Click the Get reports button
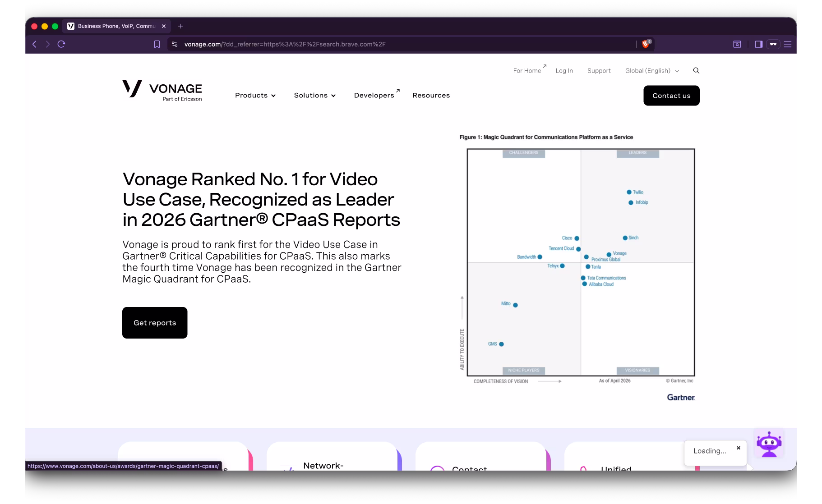The height and width of the screenshot is (504, 822). click(x=155, y=323)
